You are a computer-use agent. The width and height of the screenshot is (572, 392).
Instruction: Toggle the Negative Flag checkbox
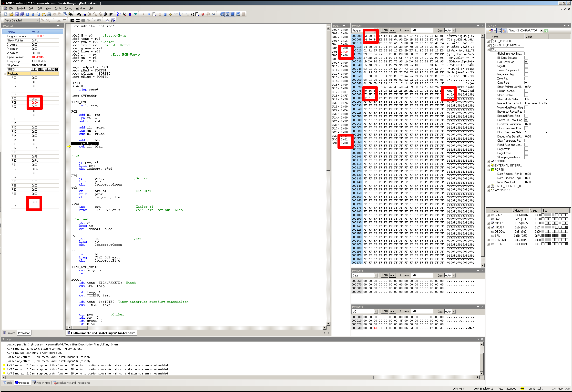pos(526,74)
